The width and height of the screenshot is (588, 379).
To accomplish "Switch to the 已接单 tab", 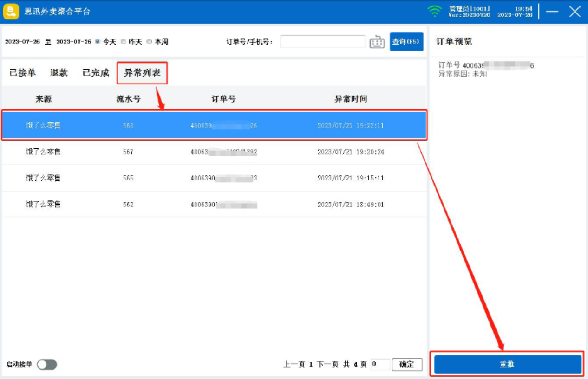I will coord(22,73).
